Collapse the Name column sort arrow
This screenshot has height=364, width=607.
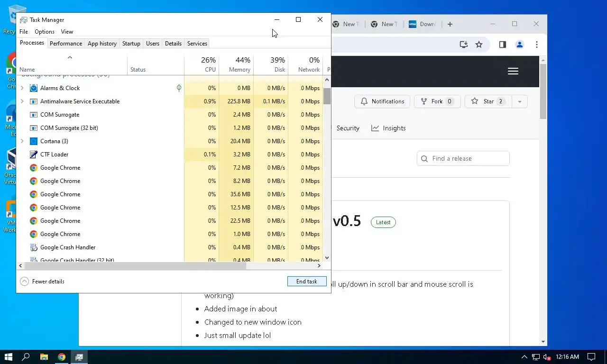[70, 57]
